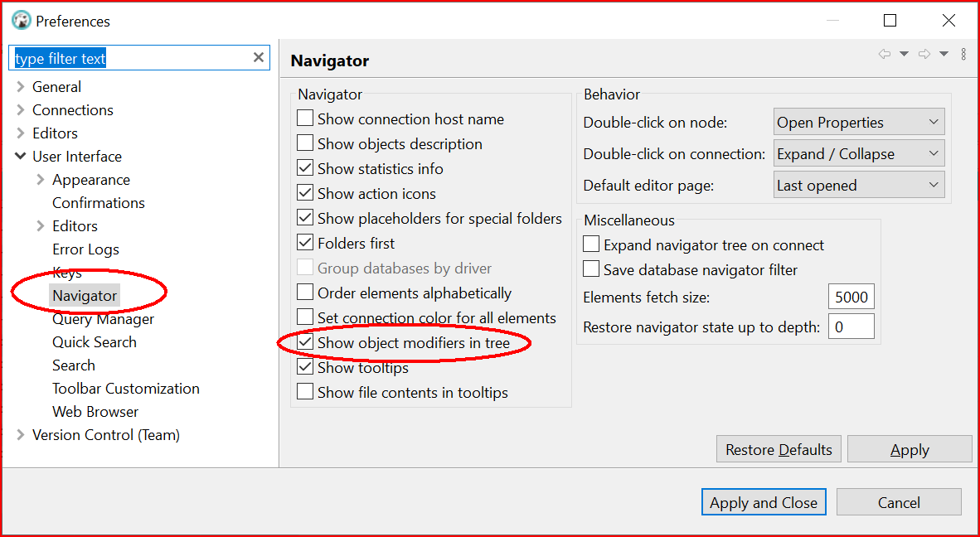The height and width of the screenshot is (537, 980).
Task: Open the view menu via vertical dots icon
Action: 962,53
